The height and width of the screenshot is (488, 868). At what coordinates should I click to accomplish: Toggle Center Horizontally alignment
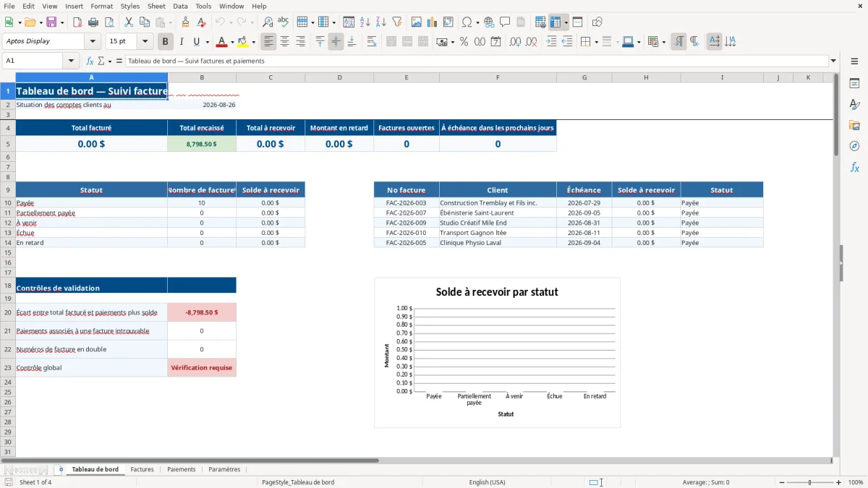[285, 42]
